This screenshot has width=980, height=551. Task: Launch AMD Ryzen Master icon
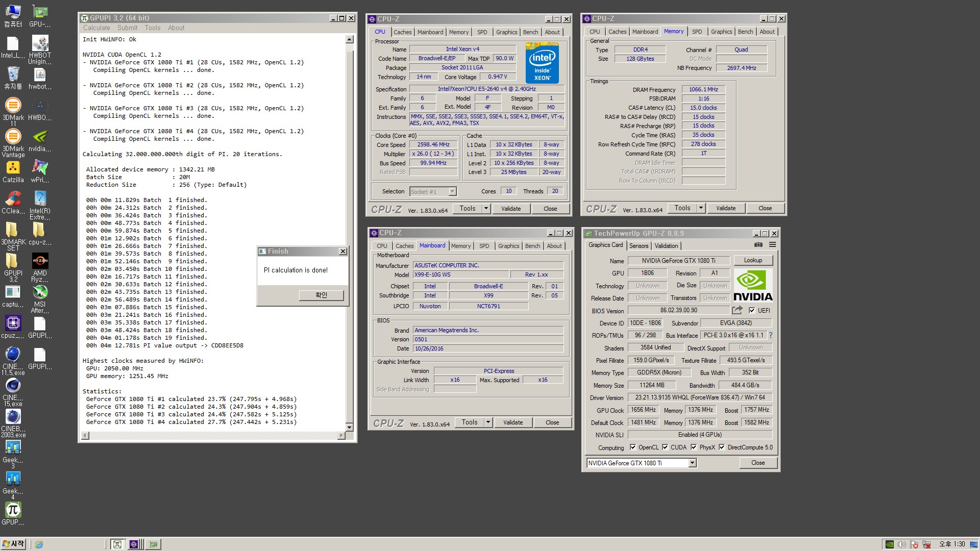[x=40, y=267]
